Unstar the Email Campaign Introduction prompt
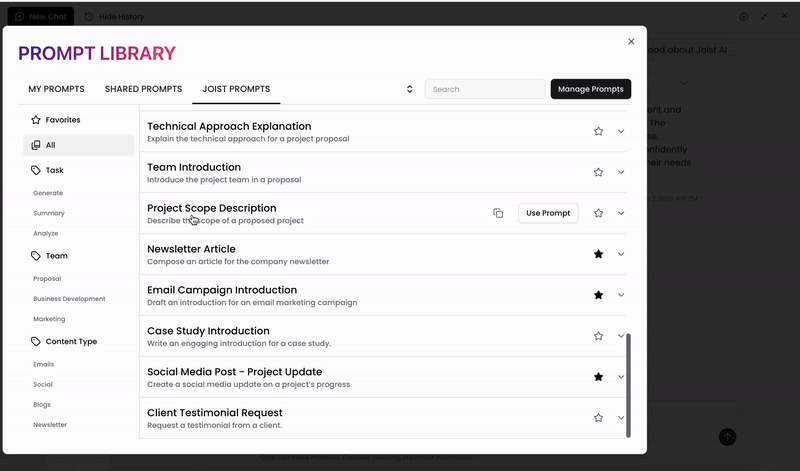Viewport: 800px width, 471px height. coord(598,295)
